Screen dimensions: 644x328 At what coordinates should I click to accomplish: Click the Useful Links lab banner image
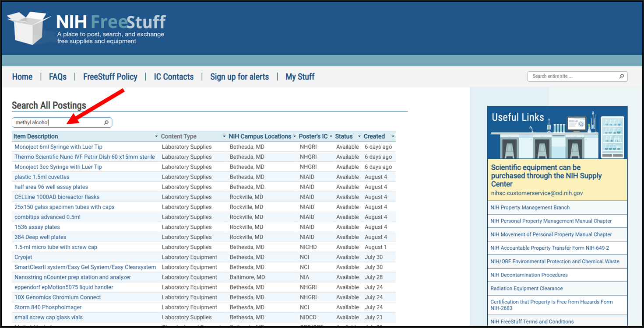tap(557, 133)
